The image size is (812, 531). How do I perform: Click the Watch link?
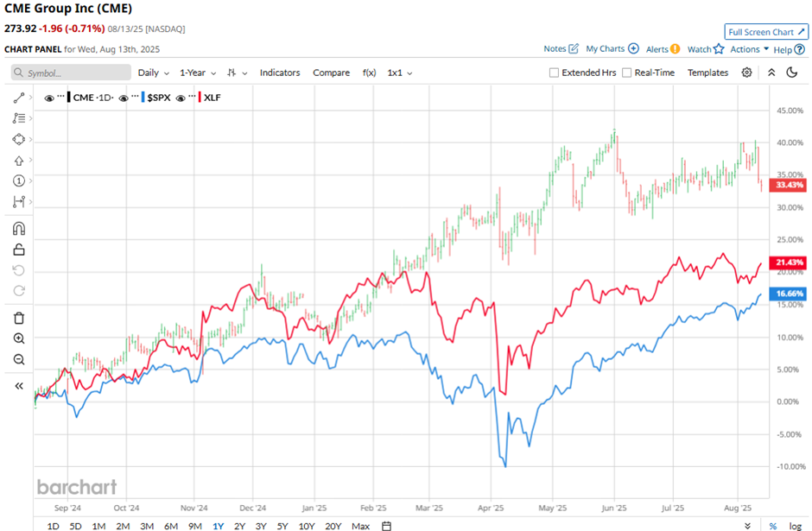point(699,49)
